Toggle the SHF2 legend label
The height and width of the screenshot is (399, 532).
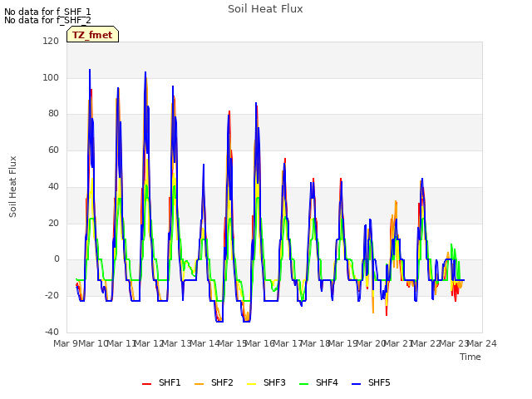click(x=222, y=382)
